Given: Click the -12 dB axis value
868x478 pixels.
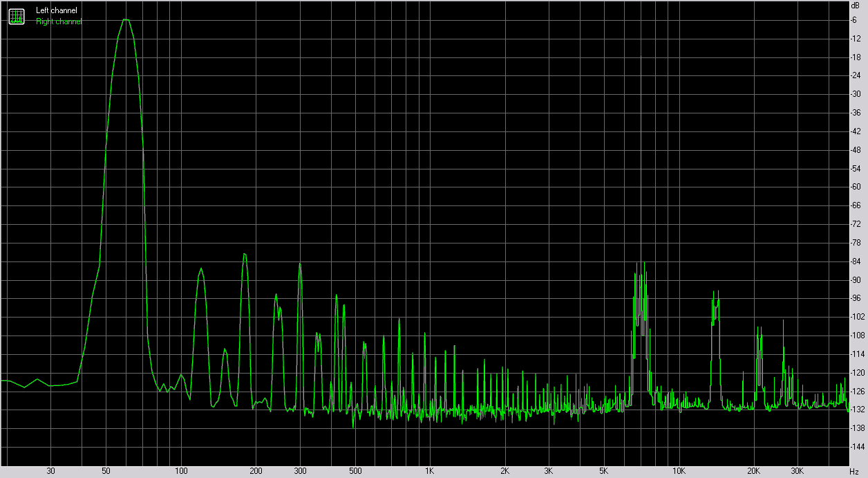Looking at the screenshot, I should pos(857,38).
